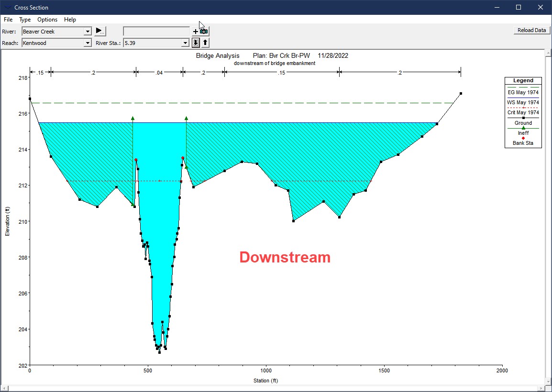
Task: Step to upstream river station with up arrow
Action: [205, 43]
